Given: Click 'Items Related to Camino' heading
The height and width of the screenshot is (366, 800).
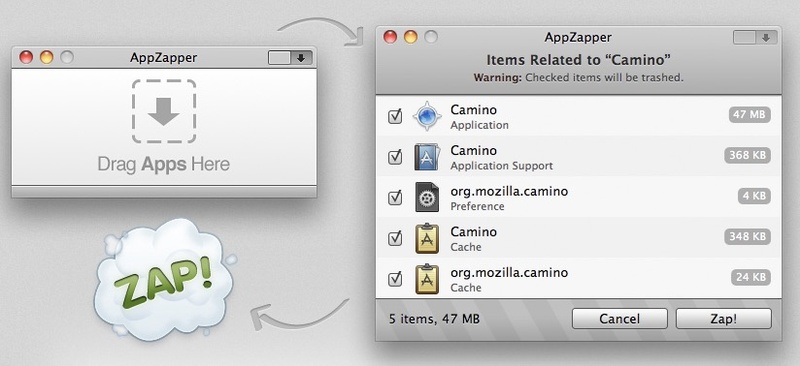Looking at the screenshot, I should coord(578,60).
